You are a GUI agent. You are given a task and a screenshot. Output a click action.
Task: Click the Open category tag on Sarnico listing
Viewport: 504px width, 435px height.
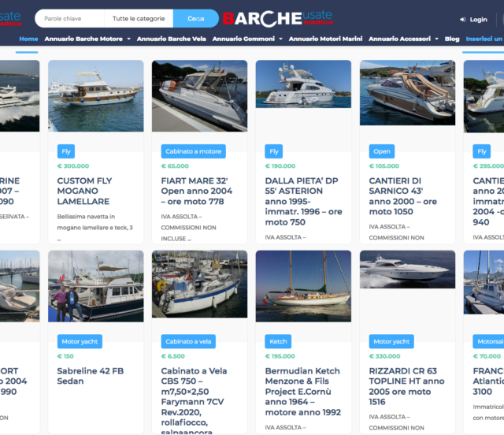[380, 151]
